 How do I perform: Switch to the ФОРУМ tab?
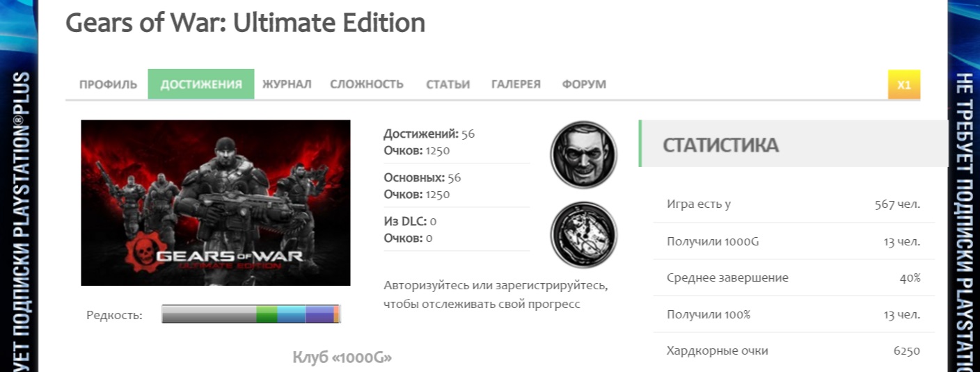584,84
